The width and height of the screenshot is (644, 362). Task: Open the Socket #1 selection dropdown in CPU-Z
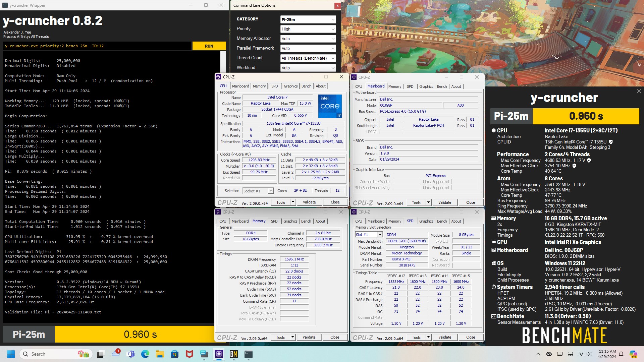click(x=258, y=191)
